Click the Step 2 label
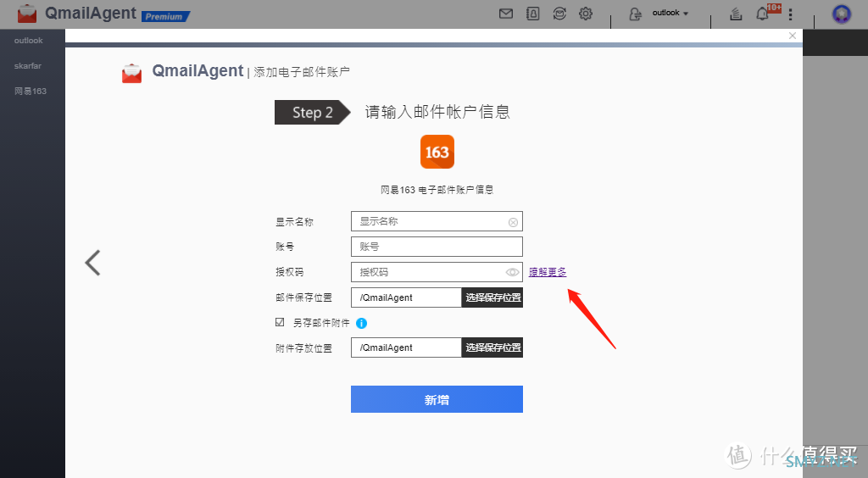Viewport: 868px width, 478px height. click(x=312, y=113)
